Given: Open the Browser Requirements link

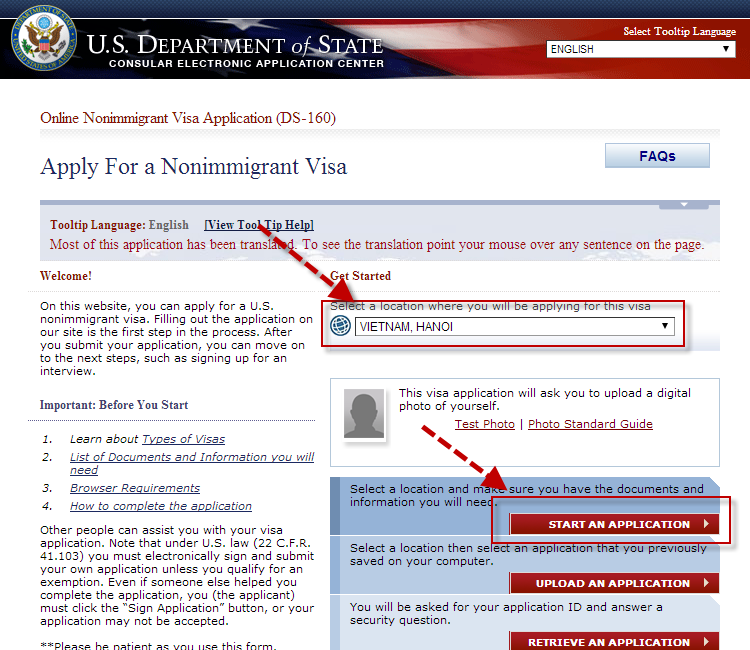Looking at the screenshot, I should point(135,488).
